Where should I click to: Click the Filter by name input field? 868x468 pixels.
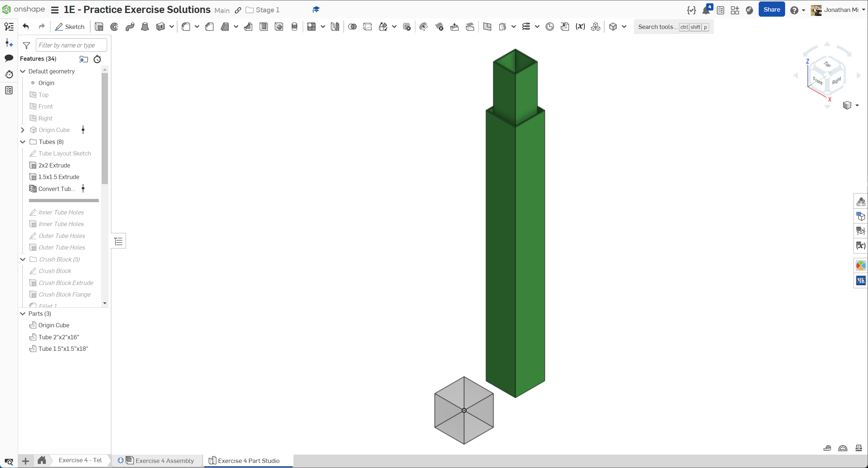coord(71,45)
